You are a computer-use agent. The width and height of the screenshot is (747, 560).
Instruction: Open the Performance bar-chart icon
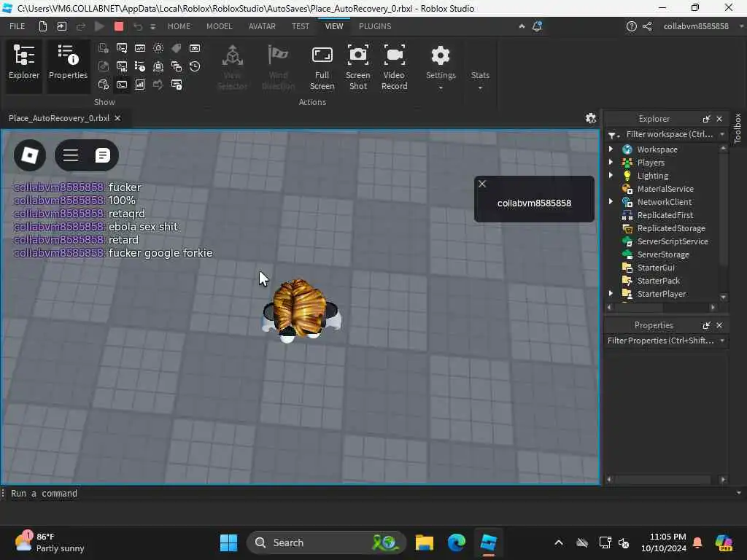pos(140,85)
